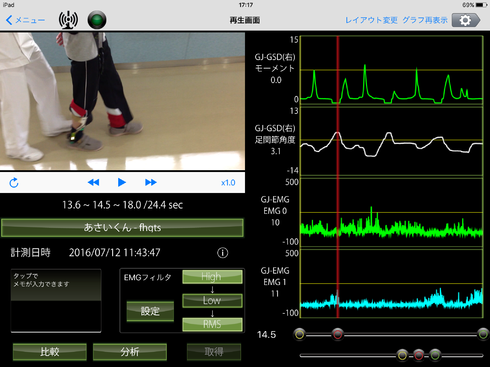This screenshot has width=490, height=367.
Task: Tap the GJ-EMG EMG 1 label
Action: coord(275,276)
